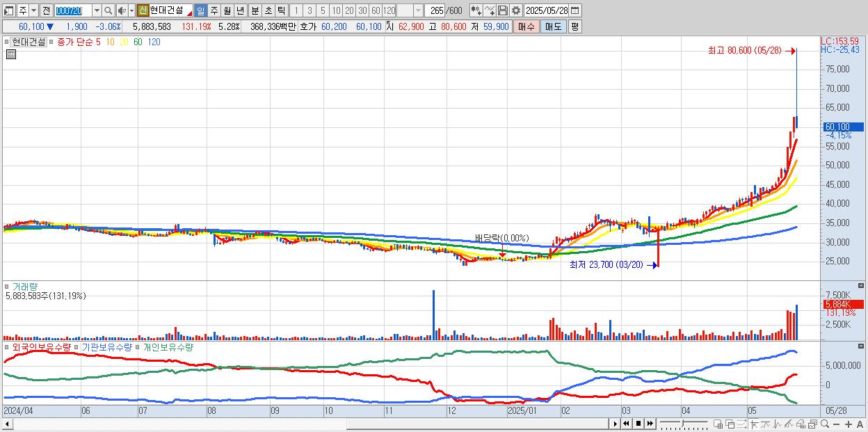Click the green 신 badge icon
The width and height of the screenshot is (868, 432).
[143, 10]
